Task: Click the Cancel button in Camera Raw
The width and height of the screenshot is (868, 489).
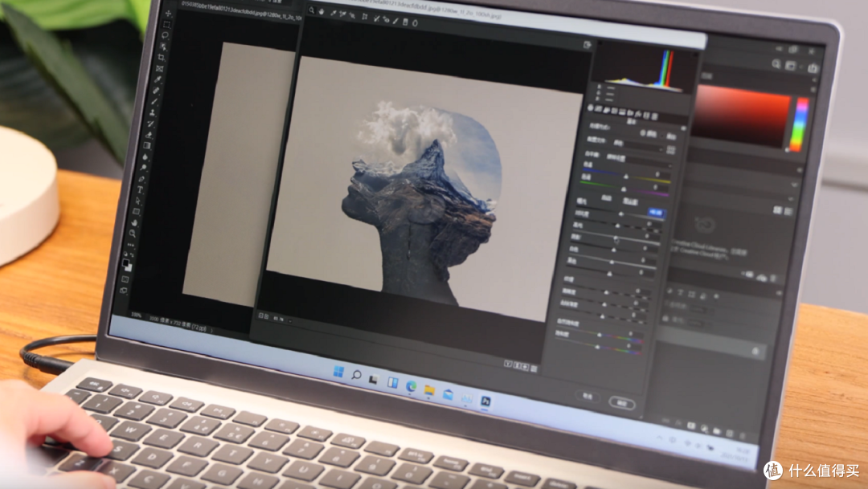Action: point(588,396)
